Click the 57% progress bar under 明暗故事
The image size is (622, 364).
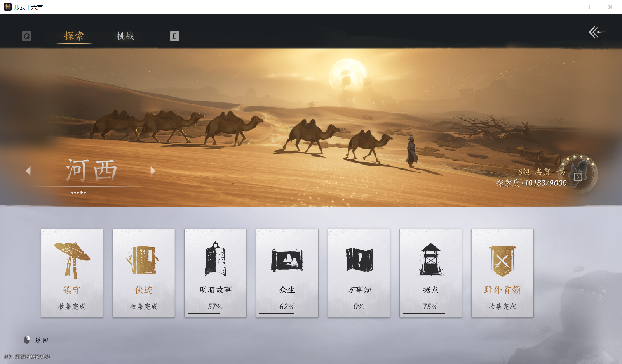click(x=216, y=314)
